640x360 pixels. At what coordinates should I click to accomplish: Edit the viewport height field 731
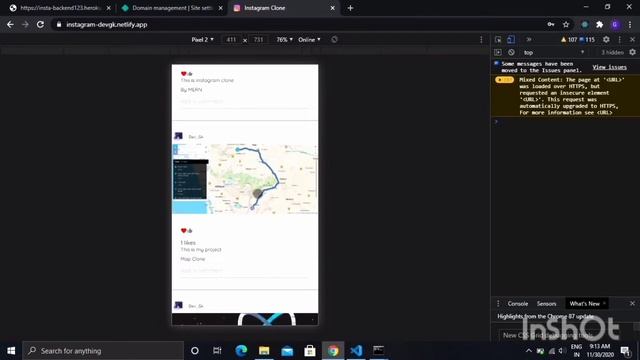[x=258, y=40]
